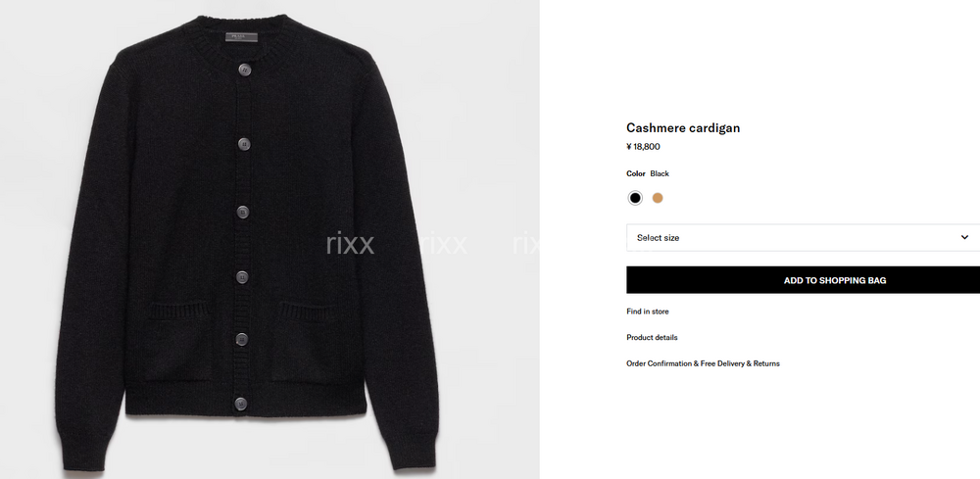Open the Select size dropdown
This screenshot has height=479, width=980.
click(804, 237)
